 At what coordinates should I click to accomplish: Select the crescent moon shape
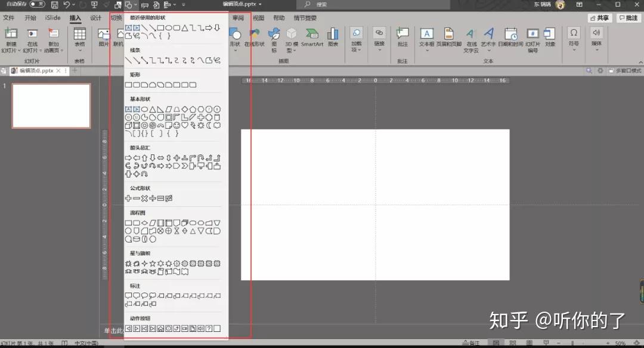tap(209, 125)
